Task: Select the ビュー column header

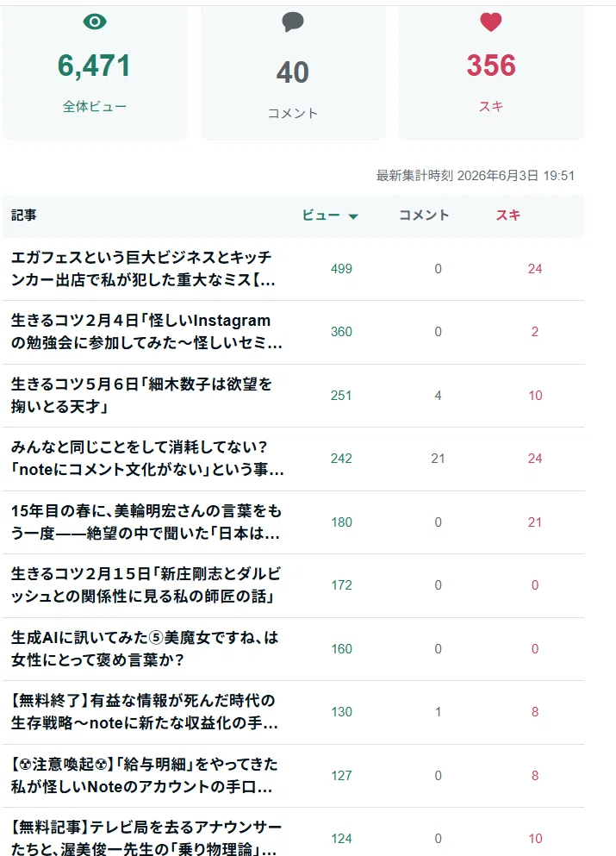Action: (321, 216)
